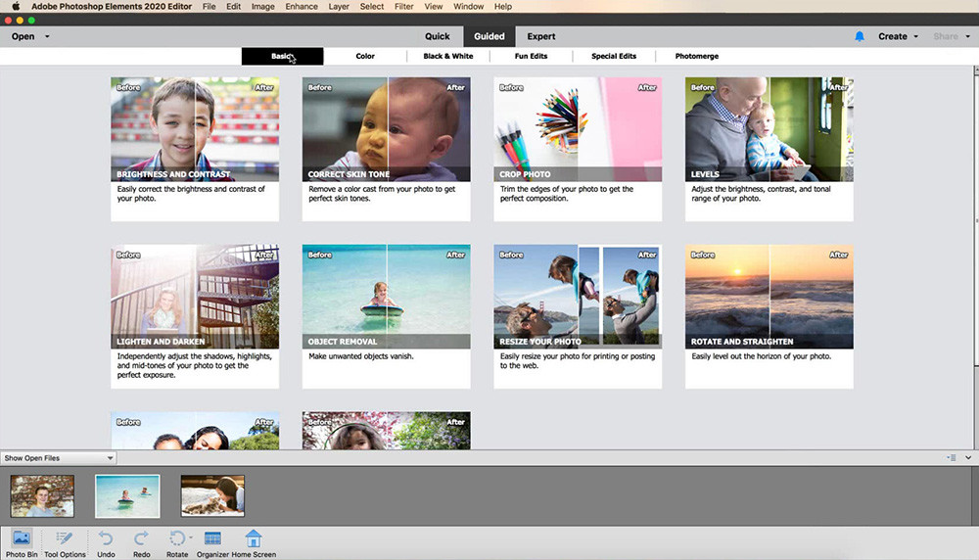Switch to the Expert mode tab
The image size is (979, 560).
click(x=541, y=36)
